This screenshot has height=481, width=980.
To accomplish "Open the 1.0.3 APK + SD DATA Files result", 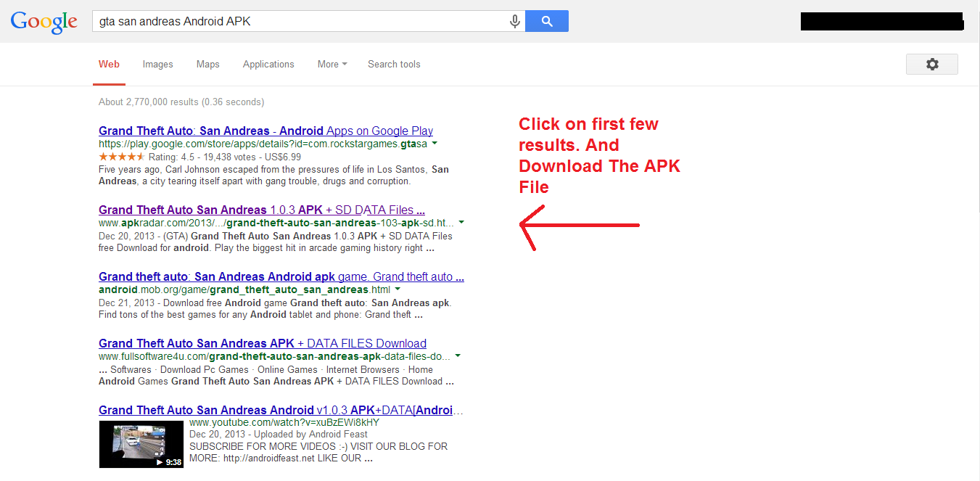I will pyautogui.click(x=262, y=210).
